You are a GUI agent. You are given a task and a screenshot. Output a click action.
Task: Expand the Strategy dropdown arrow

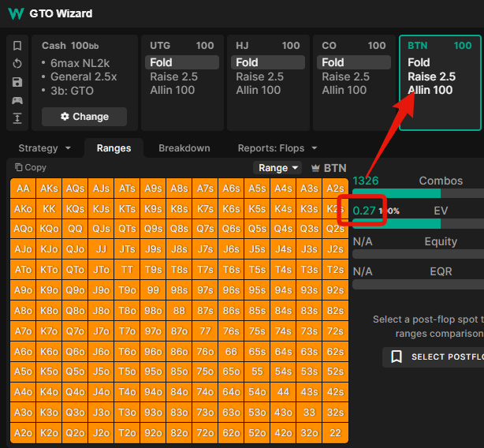click(68, 148)
